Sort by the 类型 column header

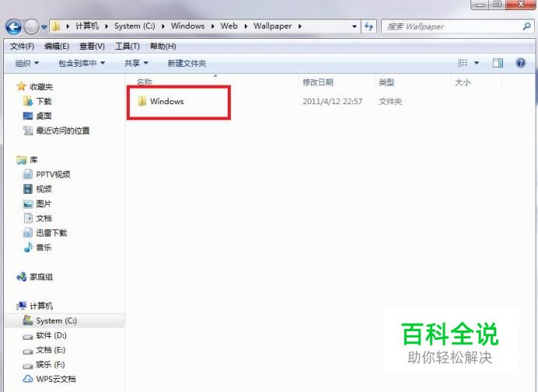[x=386, y=82]
